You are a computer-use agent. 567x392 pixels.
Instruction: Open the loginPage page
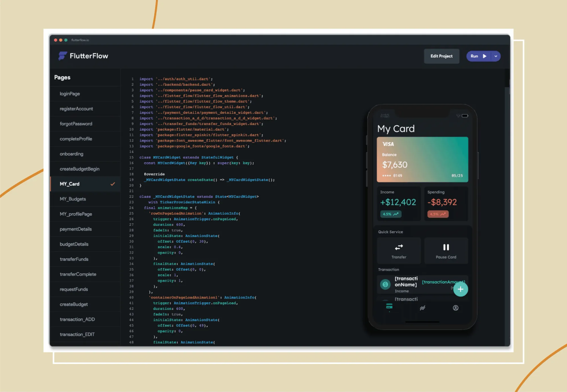(85, 94)
